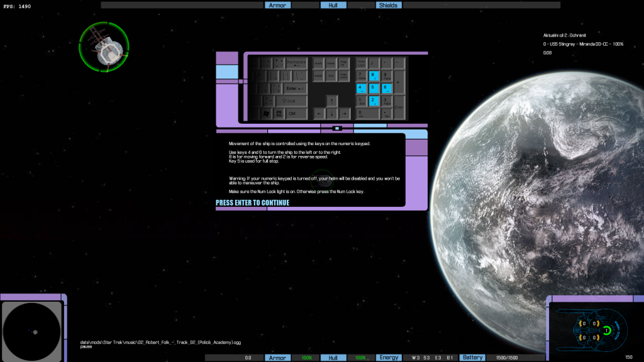The height and width of the screenshot is (362, 644).
Task: Click the Energy label in bottom status bar
Action: 389,358
